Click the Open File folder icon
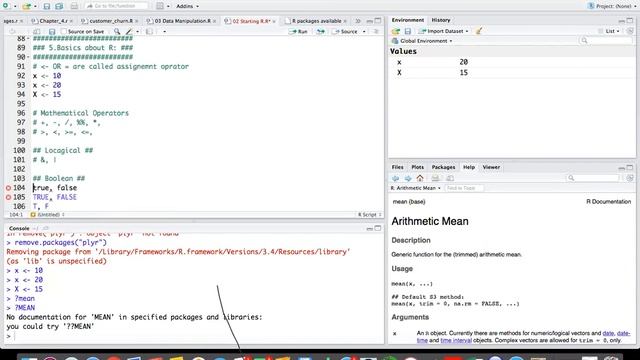The image size is (640, 360). (27, 6)
